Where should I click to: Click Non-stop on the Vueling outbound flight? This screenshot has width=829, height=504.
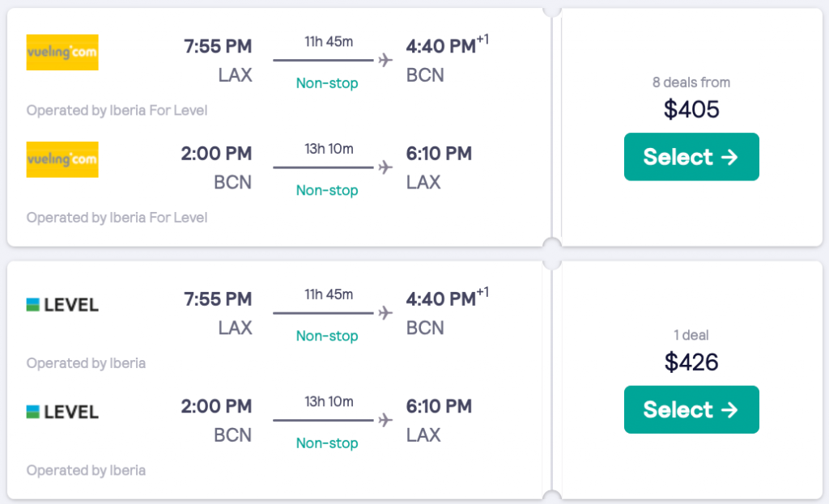point(327,83)
